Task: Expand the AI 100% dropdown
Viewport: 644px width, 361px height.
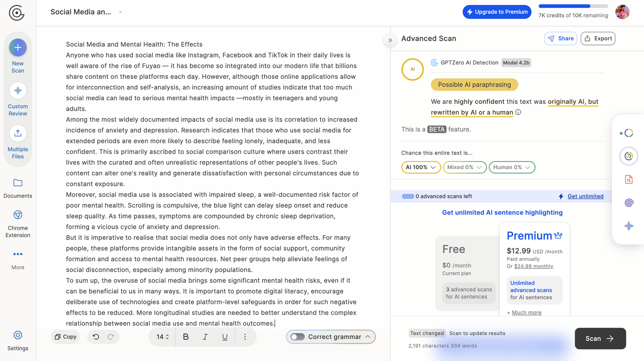Action: pos(421,167)
